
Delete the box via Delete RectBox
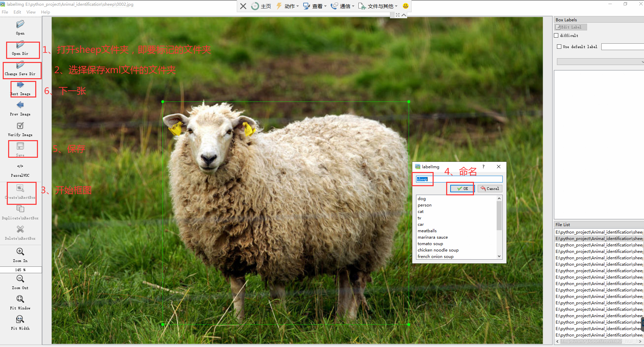tap(20, 233)
